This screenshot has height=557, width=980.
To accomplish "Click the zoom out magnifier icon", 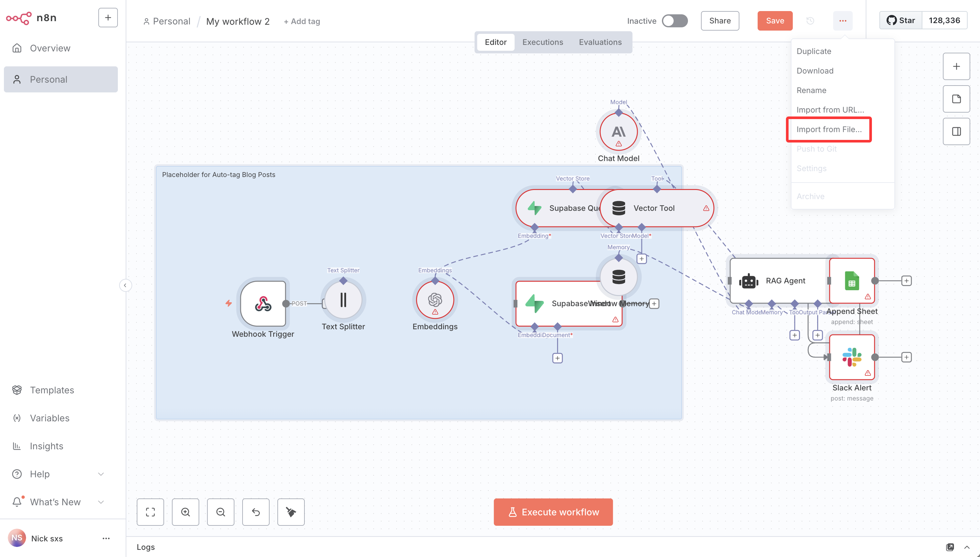I will tap(220, 512).
